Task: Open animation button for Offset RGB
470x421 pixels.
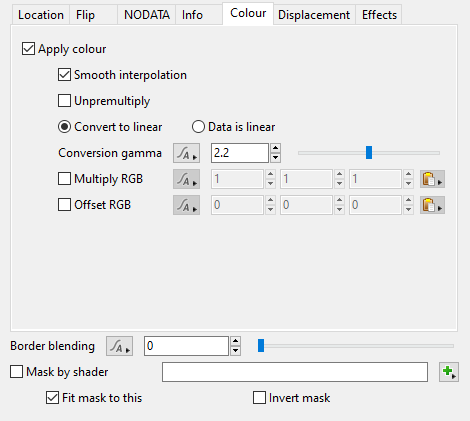Action: [186, 205]
